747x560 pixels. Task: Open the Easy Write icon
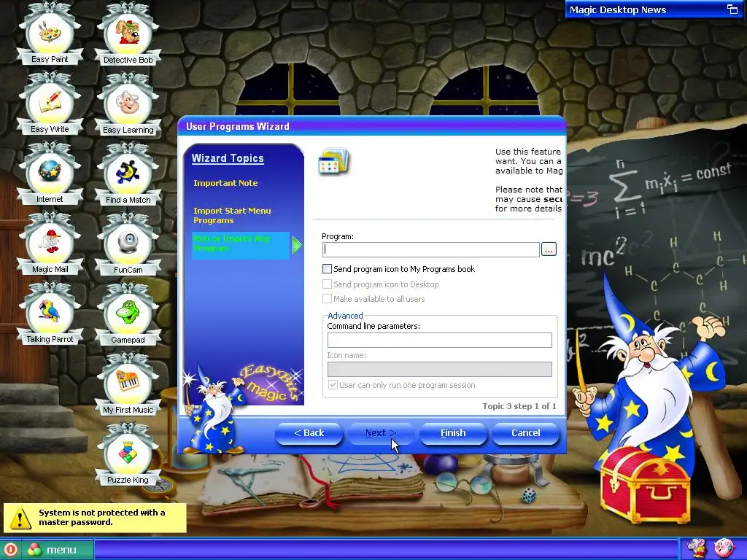pos(50,104)
